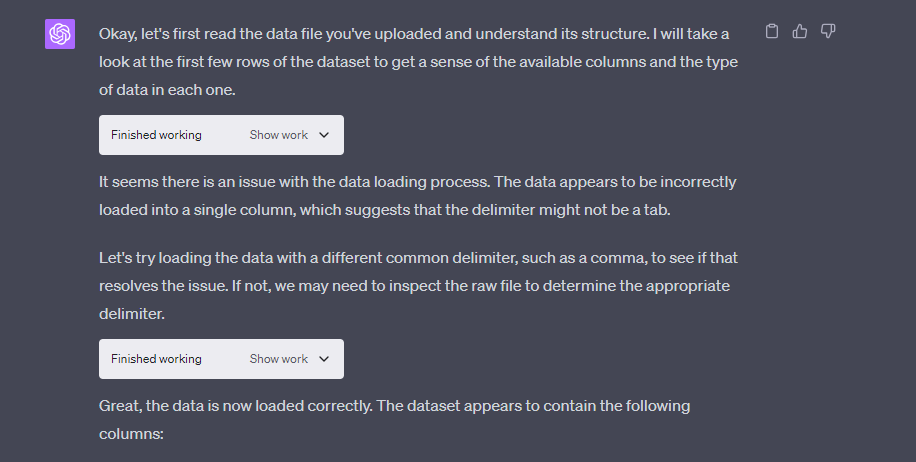The image size is (916, 462).
Task: Expand the first Finished working chevron
Action: pos(323,135)
